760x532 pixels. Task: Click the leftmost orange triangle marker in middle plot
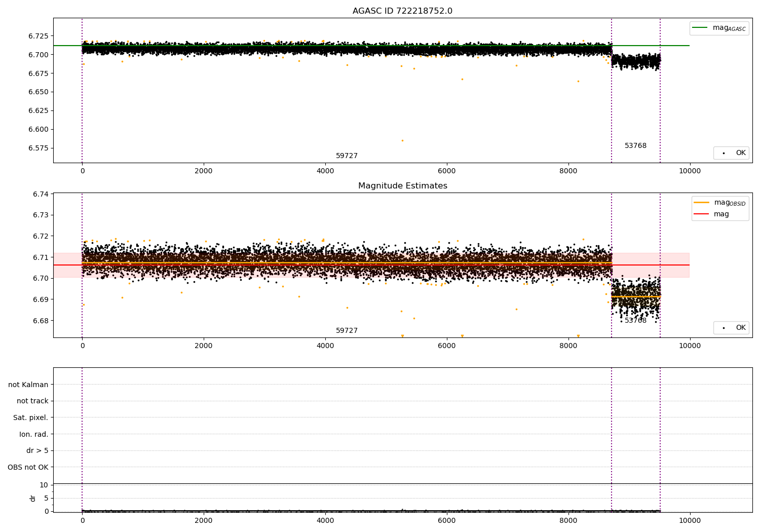[402, 336]
